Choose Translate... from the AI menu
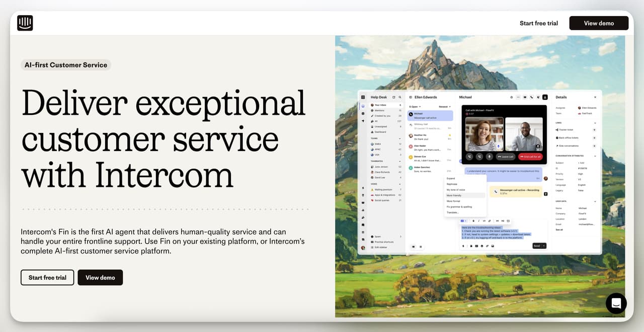This screenshot has height=332, width=644. tap(453, 213)
